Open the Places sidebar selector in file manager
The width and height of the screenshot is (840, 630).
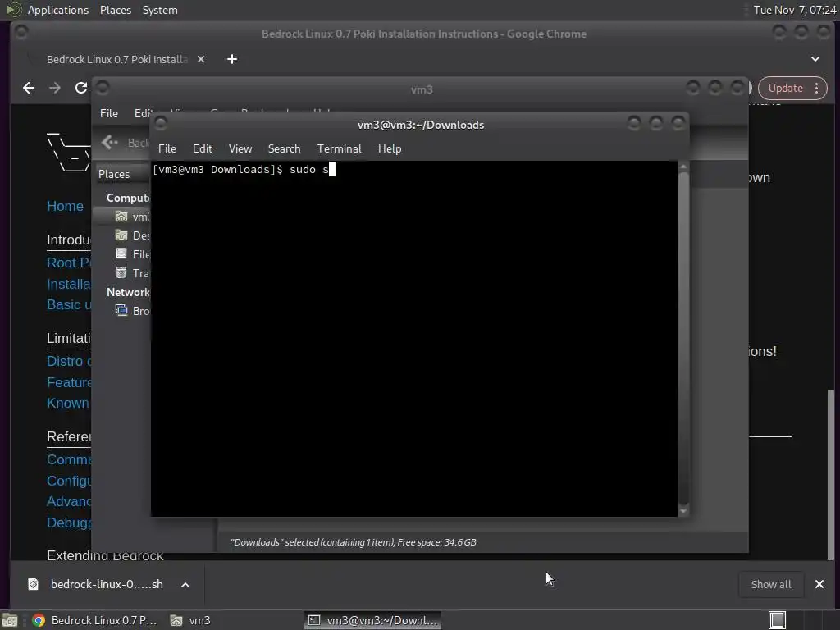click(114, 174)
